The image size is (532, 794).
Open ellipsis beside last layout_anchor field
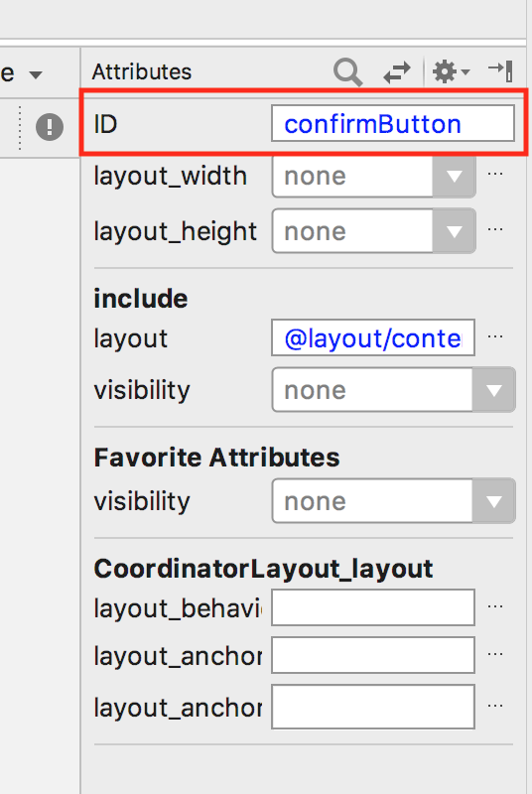495,706
